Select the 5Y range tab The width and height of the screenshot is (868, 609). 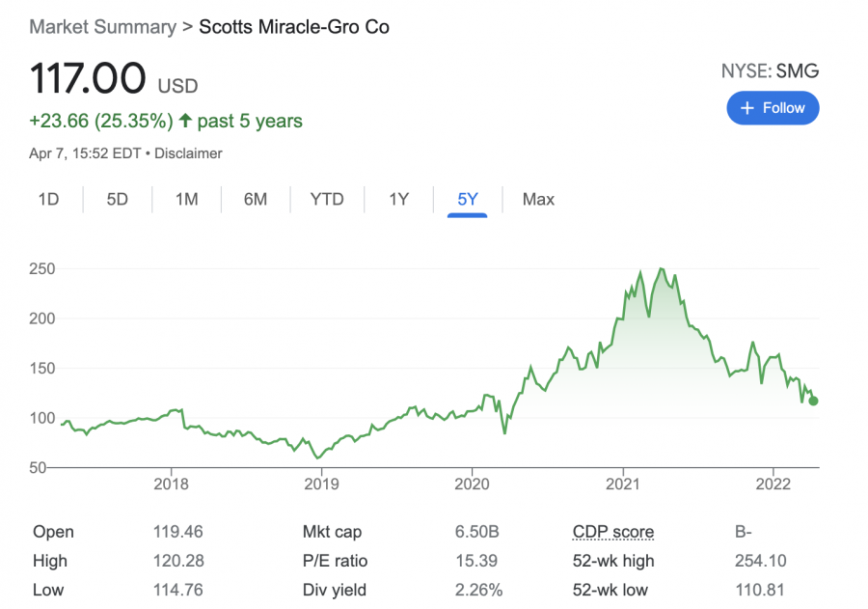467,199
